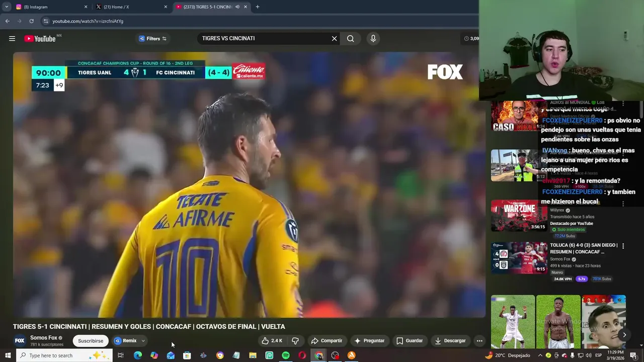
Task: Start voice search with microphone icon
Action: (373, 38)
